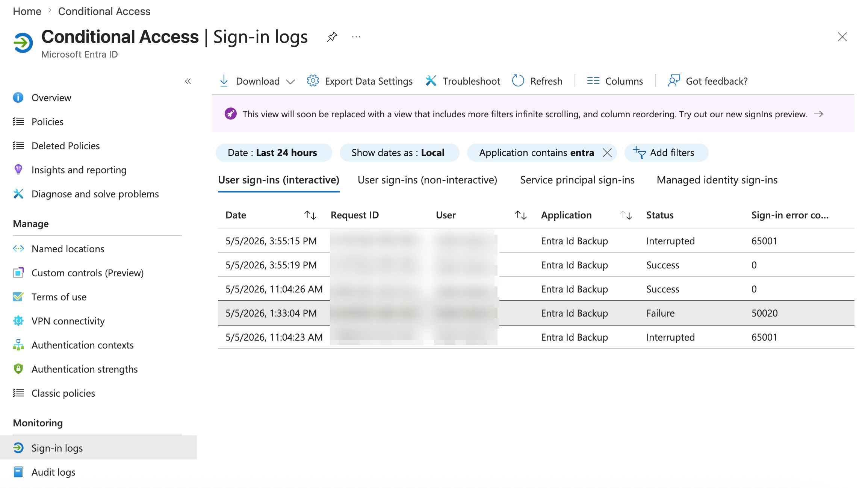Click the VPN connectivity gear icon
This screenshot has width=868, height=488.
tap(18, 321)
